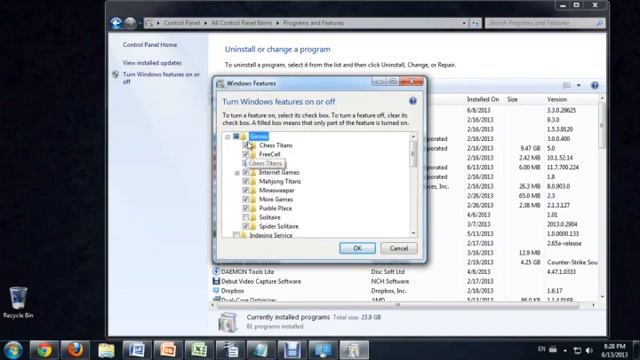Image resolution: width=640 pixels, height=360 pixels.
Task: Sort by the Version column header
Action: click(x=557, y=99)
